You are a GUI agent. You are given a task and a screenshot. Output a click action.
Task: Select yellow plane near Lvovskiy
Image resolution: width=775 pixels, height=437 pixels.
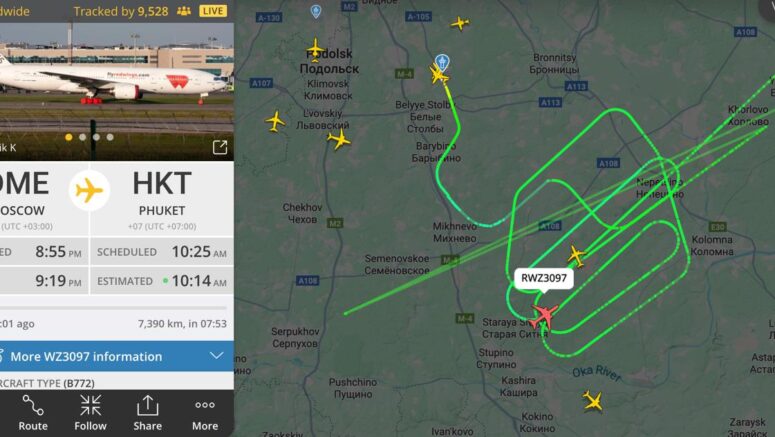click(x=339, y=139)
